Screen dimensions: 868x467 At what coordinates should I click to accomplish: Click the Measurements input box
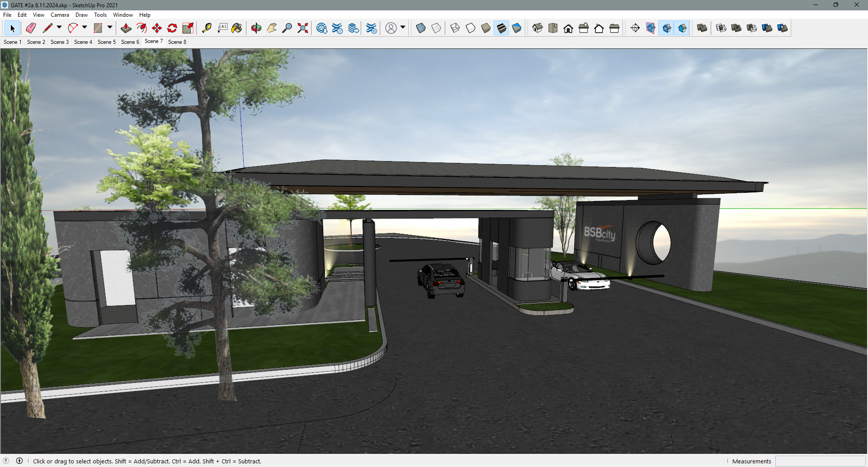click(x=820, y=461)
